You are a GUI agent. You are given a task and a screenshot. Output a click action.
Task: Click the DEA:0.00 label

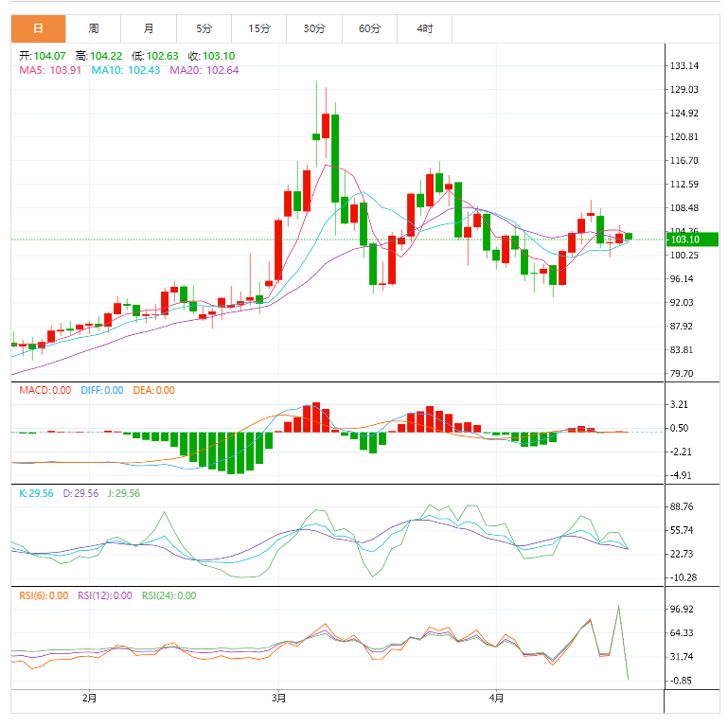tap(153, 390)
